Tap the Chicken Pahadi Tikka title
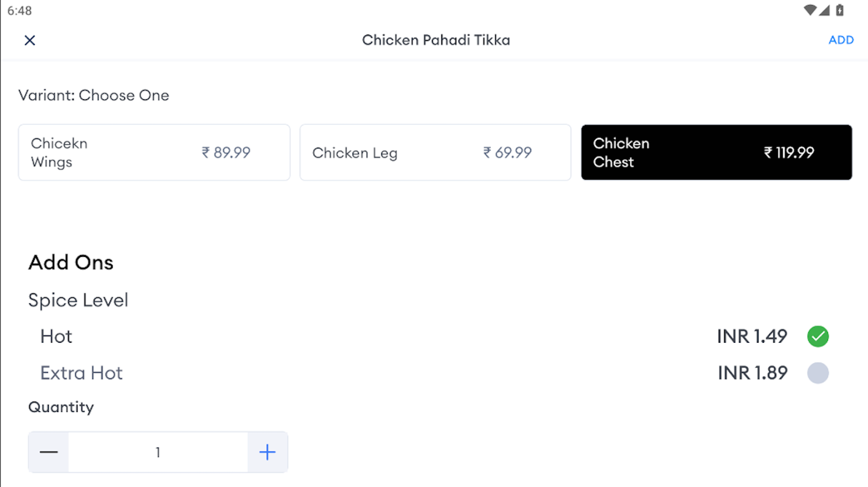 pyautogui.click(x=436, y=40)
